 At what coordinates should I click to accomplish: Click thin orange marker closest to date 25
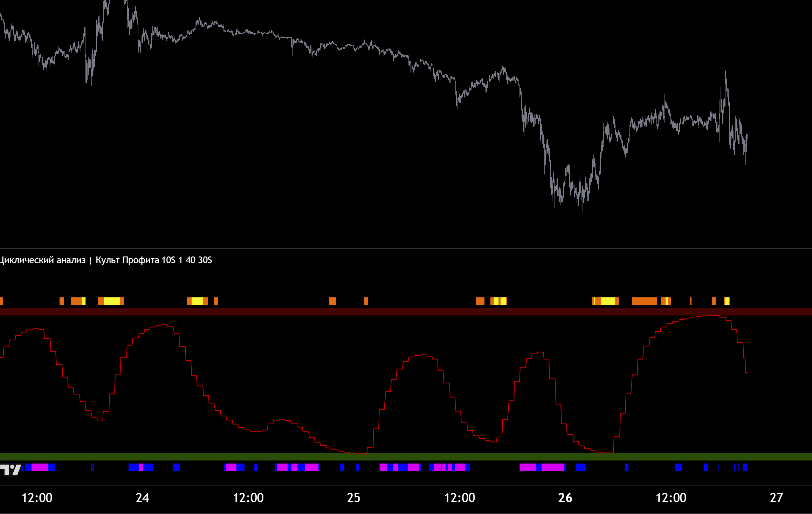click(366, 301)
